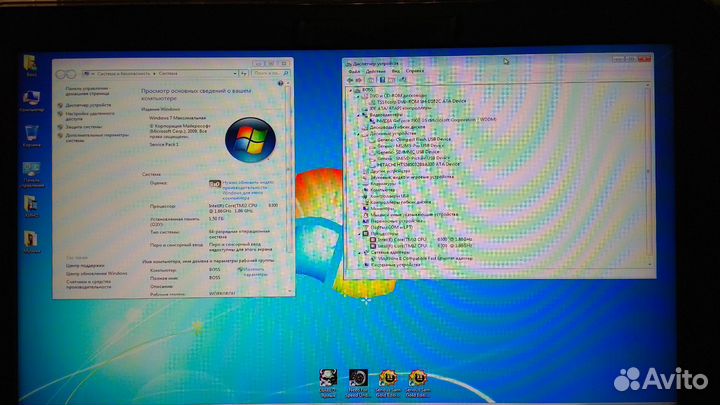Select the first Intel Core2 CPU entry
The image size is (720, 405).
pos(422,240)
